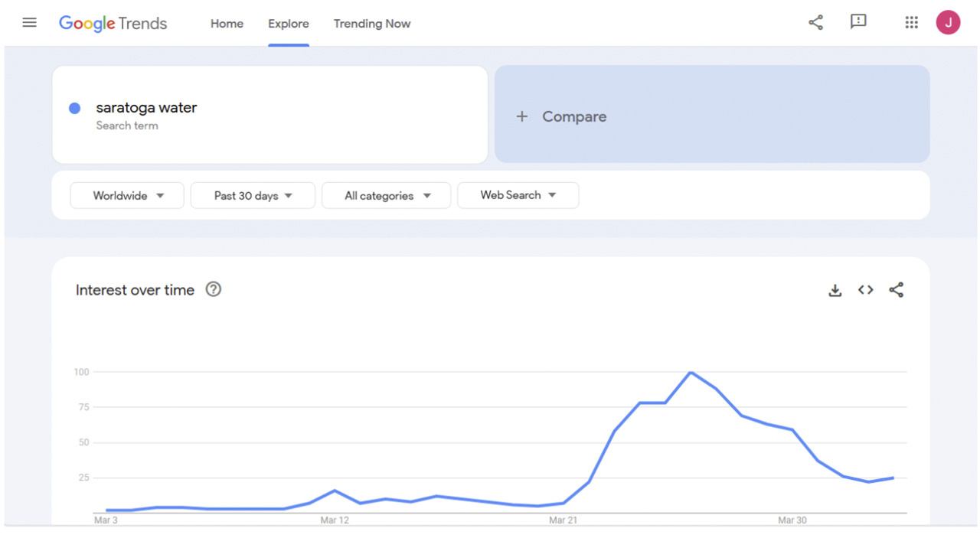Download the chart data as CSV

pyautogui.click(x=835, y=290)
